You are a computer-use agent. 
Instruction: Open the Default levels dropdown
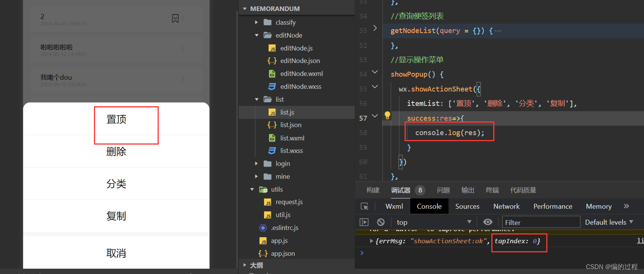pos(609,222)
